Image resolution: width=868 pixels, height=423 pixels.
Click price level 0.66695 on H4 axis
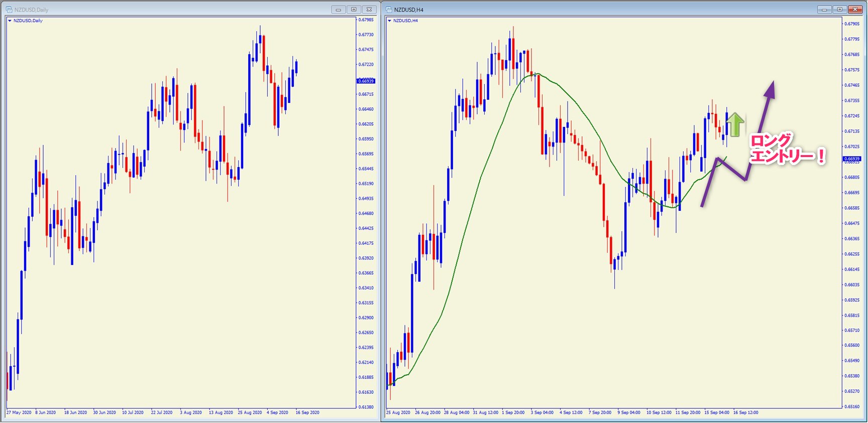[x=852, y=193]
